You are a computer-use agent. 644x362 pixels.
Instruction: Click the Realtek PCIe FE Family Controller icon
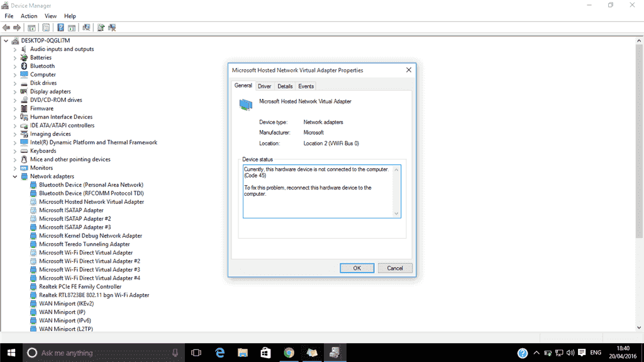[33, 286]
